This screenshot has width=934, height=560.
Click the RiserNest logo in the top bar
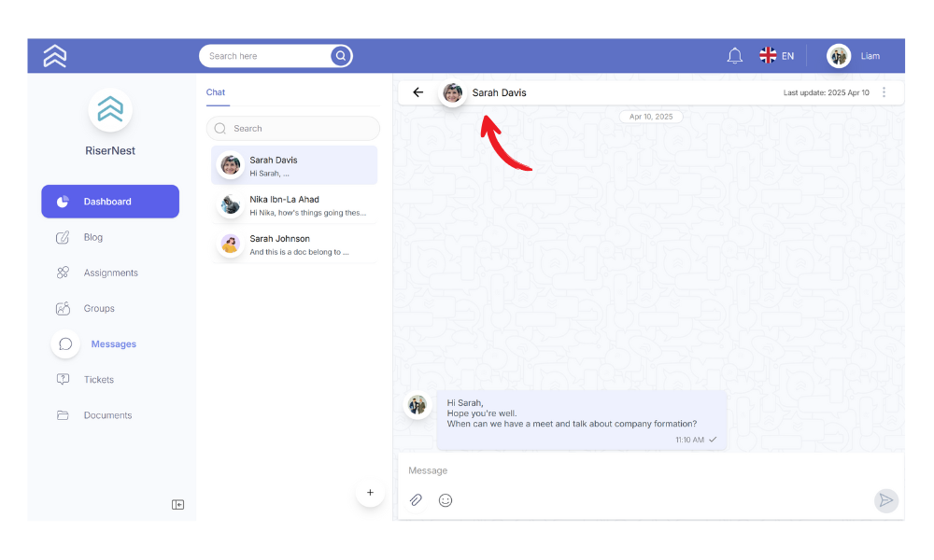click(55, 56)
